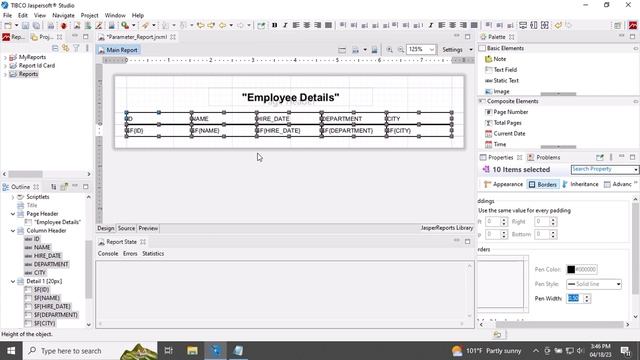The height and width of the screenshot is (360, 640).
Task: Click the Main Report editor button
Action: tap(118, 50)
